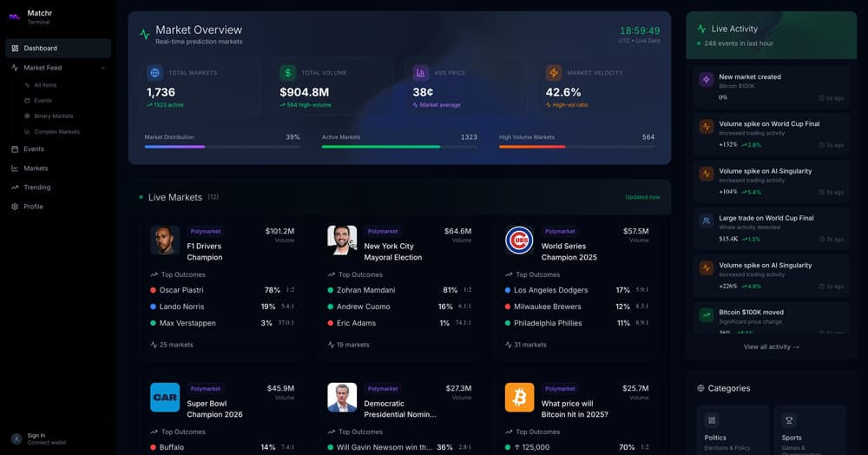Select Complex Markets in sidebar
The width and height of the screenshot is (868, 455).
[x=56, y=132]
